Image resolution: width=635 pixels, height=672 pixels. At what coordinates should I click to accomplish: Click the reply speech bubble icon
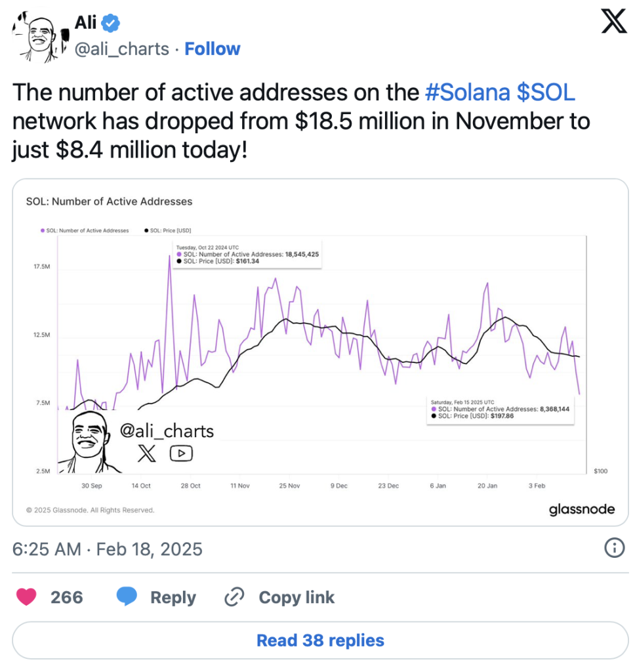[x=127, y=597]
